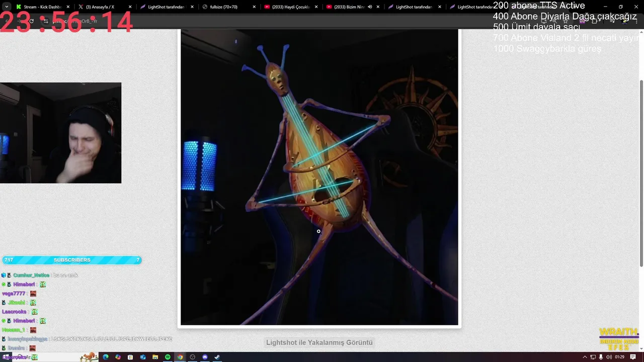644x362 pixels.
Task: Click chat user Demirs' name
Action: tap(17, 348)
